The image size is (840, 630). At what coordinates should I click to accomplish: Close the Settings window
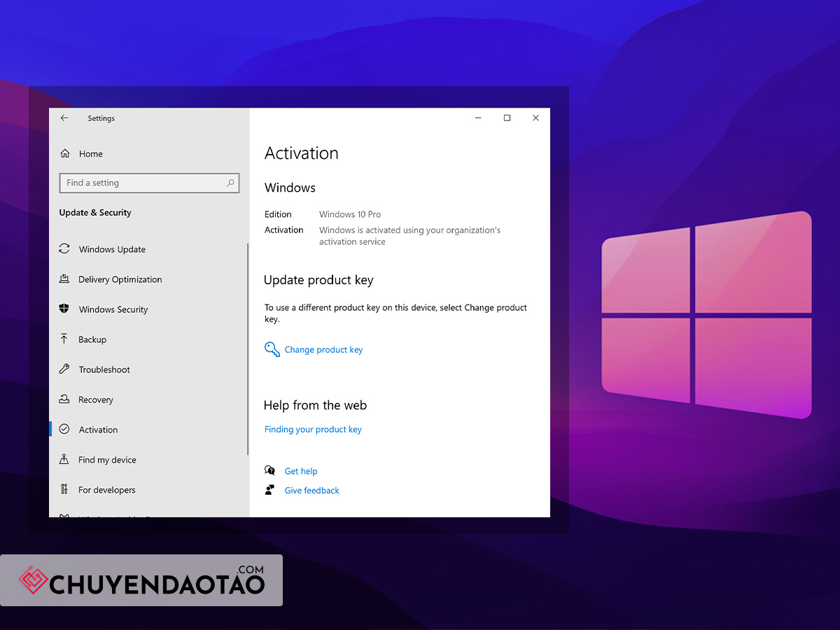535,118
